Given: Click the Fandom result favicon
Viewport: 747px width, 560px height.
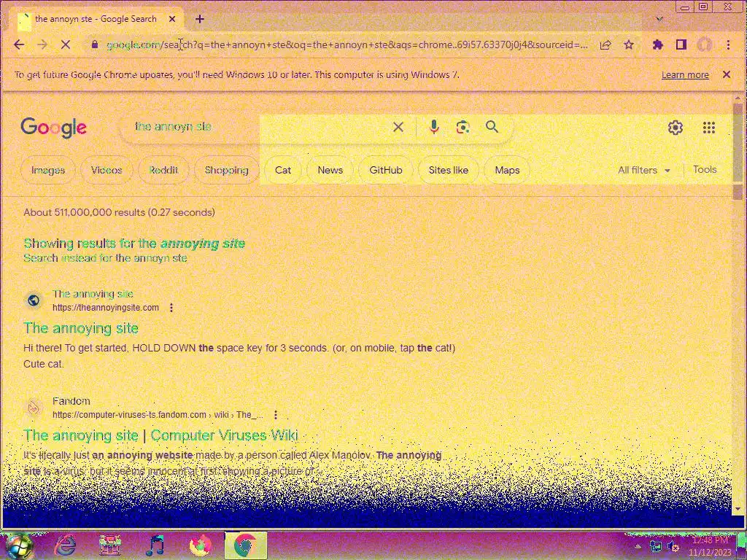Looking at the screenshot, I should point(34,408).
